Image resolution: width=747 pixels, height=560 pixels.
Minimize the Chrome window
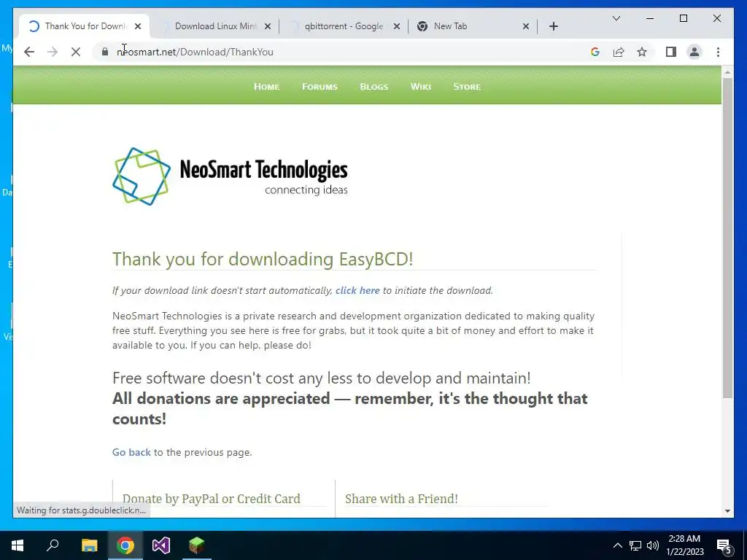(x=650, y=18)
